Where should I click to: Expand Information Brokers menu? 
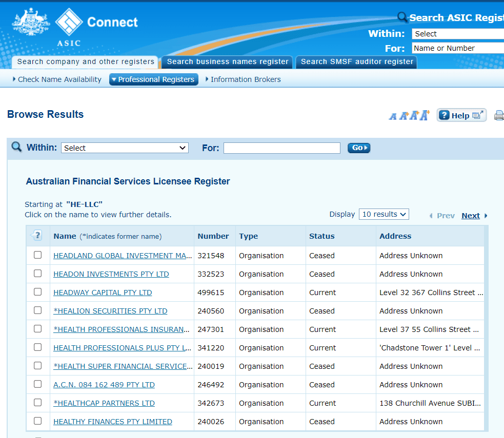(x=243, y=79)
